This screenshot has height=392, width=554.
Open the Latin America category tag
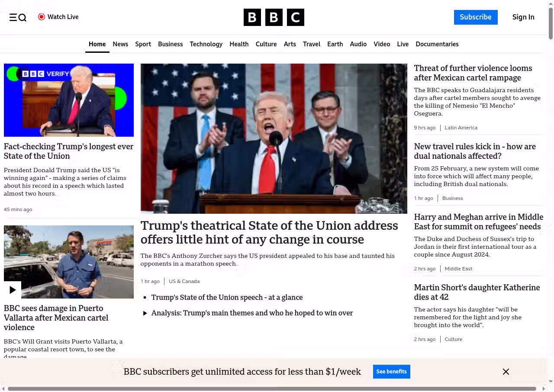pos(461,128)
